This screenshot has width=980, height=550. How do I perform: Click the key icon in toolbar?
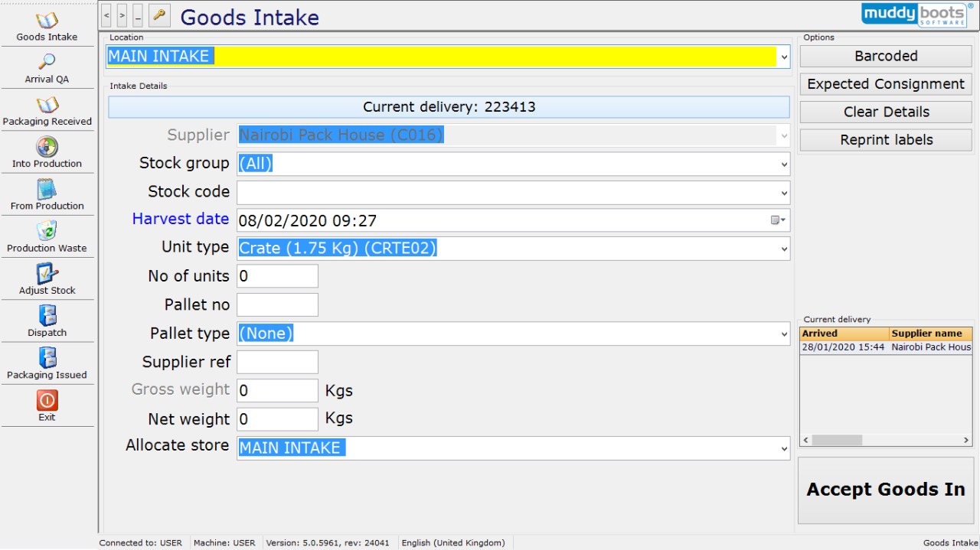pos(159,15)
